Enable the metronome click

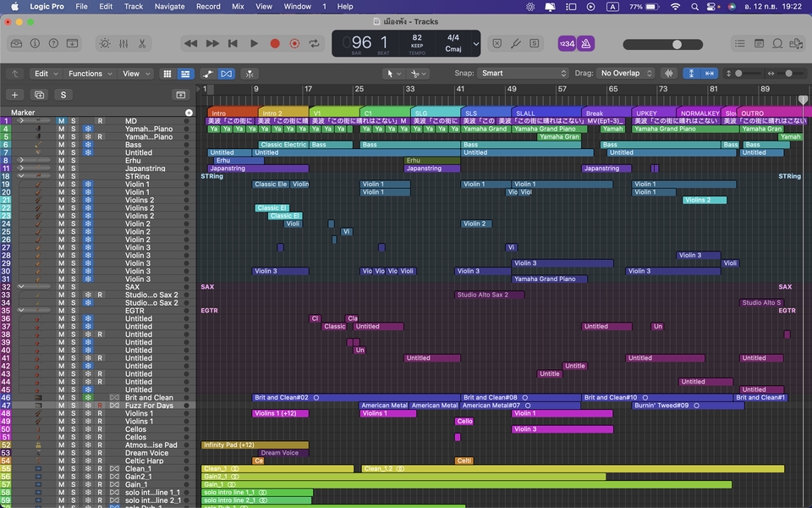[x=588, y=42]
